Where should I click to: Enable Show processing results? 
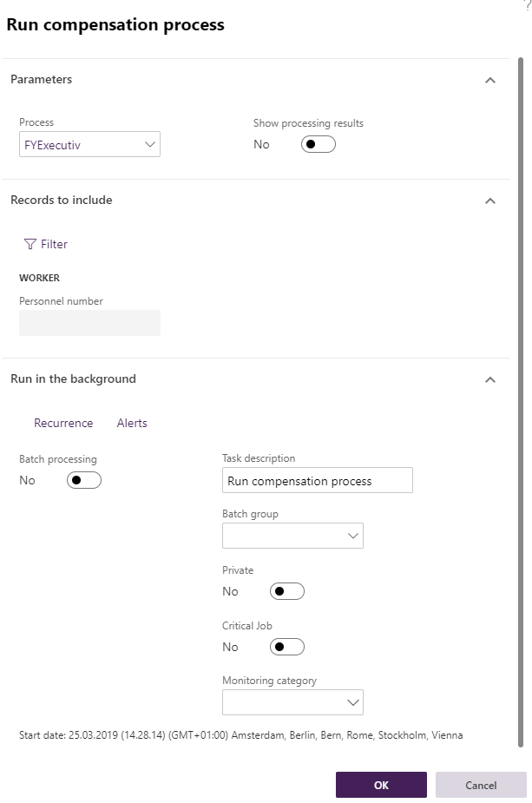coord(318,144)
